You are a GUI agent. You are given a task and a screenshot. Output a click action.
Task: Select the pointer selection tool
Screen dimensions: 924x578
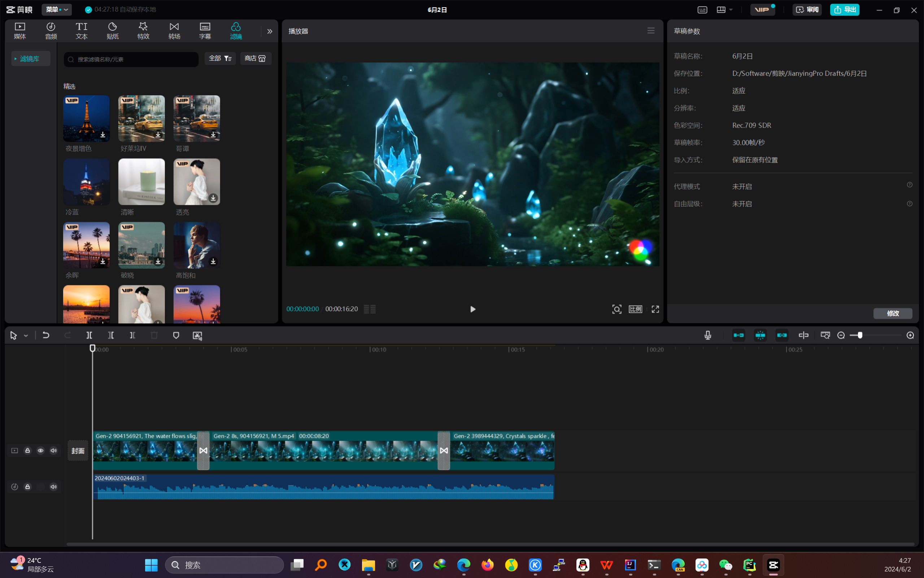[x=13, y=335]
